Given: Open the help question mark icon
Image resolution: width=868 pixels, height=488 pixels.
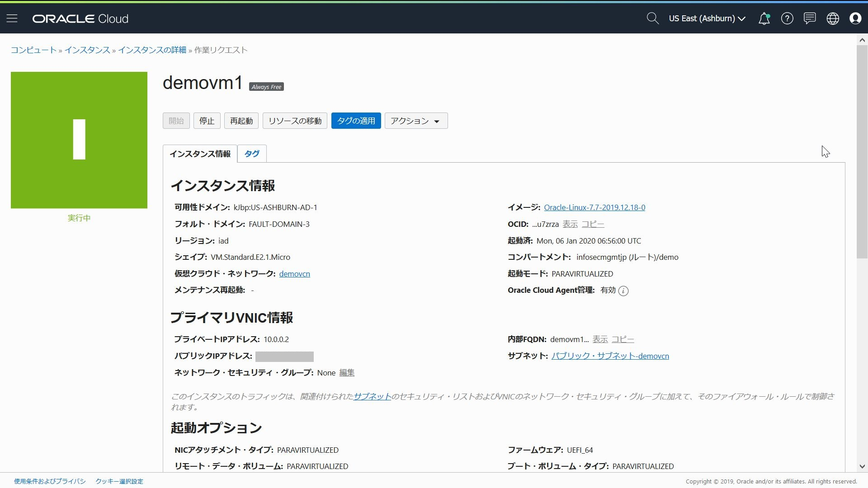Looking at the screenshot, I should coord(787,19).
